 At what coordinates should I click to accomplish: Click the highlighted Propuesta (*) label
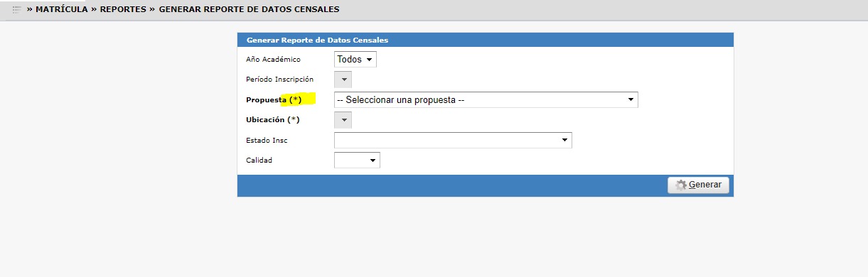tap(274, 100)
